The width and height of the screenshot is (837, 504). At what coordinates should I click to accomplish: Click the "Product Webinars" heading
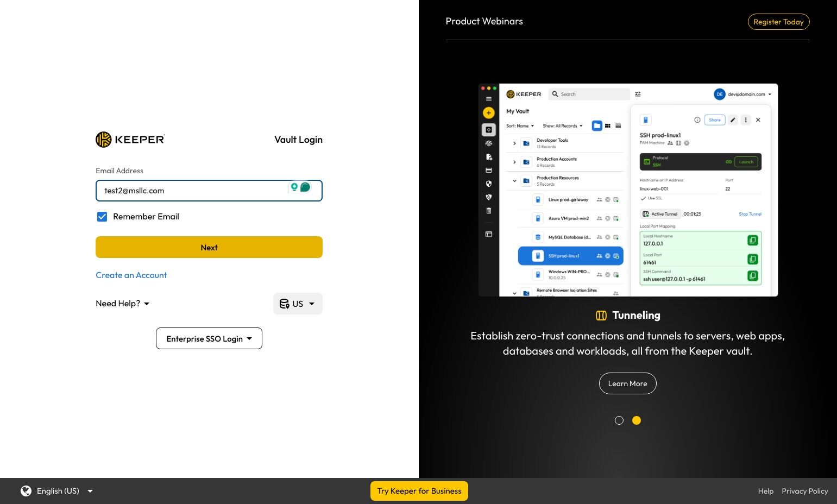(x=484, y=21)
